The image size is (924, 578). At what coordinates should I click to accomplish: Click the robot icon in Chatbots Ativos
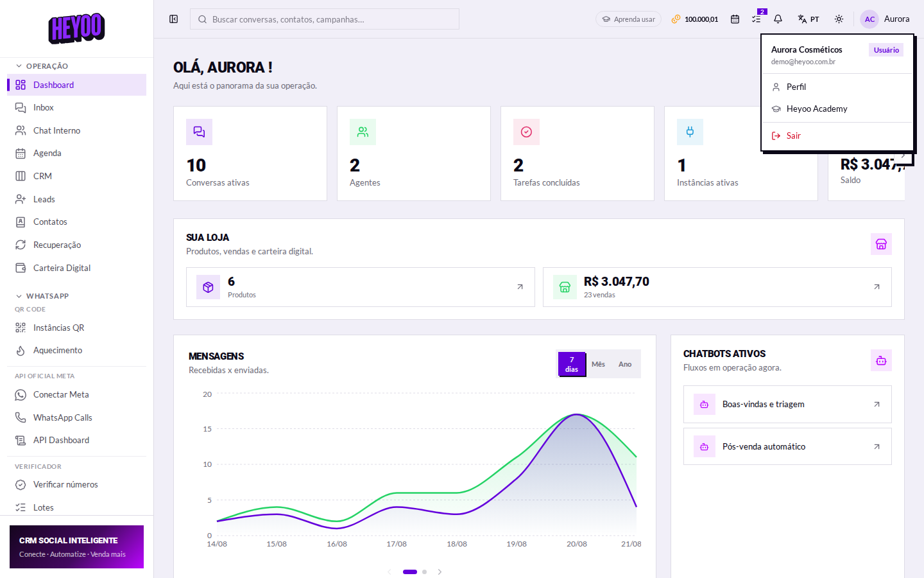(x=881, y=360)
